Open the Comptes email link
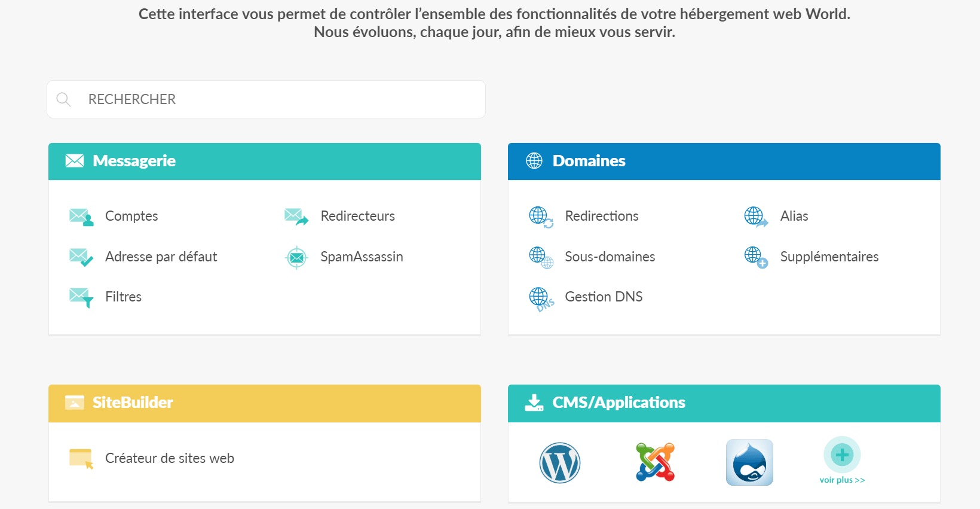The image size is (980, 509). 131,217
